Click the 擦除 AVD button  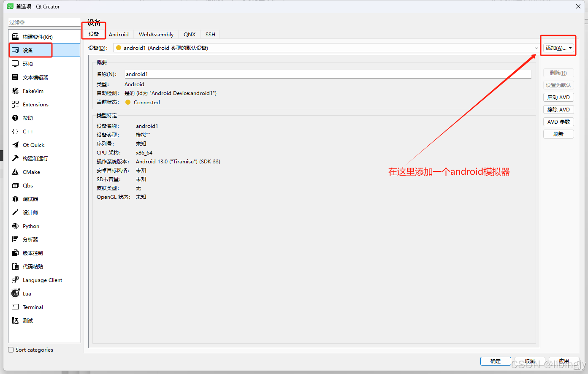558,109
